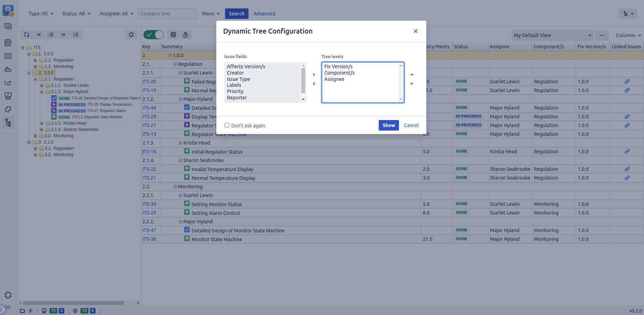The width and height of the screenshot is (644, 315).
Task: Click the tree panel horizontal scrollbar
Action: [x=73, y=303]
